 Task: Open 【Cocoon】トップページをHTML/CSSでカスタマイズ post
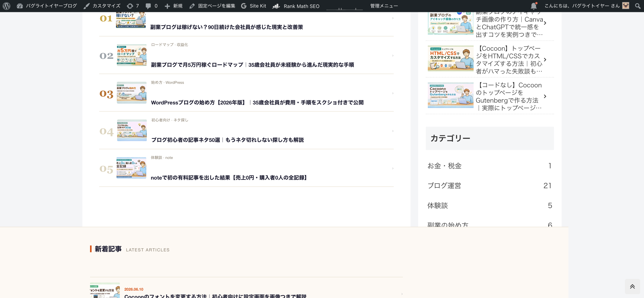click(509, 60)
